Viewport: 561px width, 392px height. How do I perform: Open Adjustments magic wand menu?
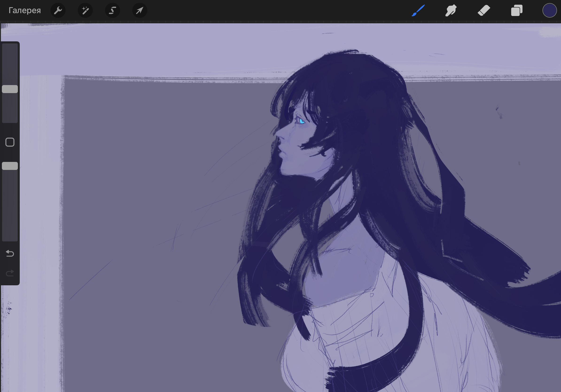coord(85,11)
